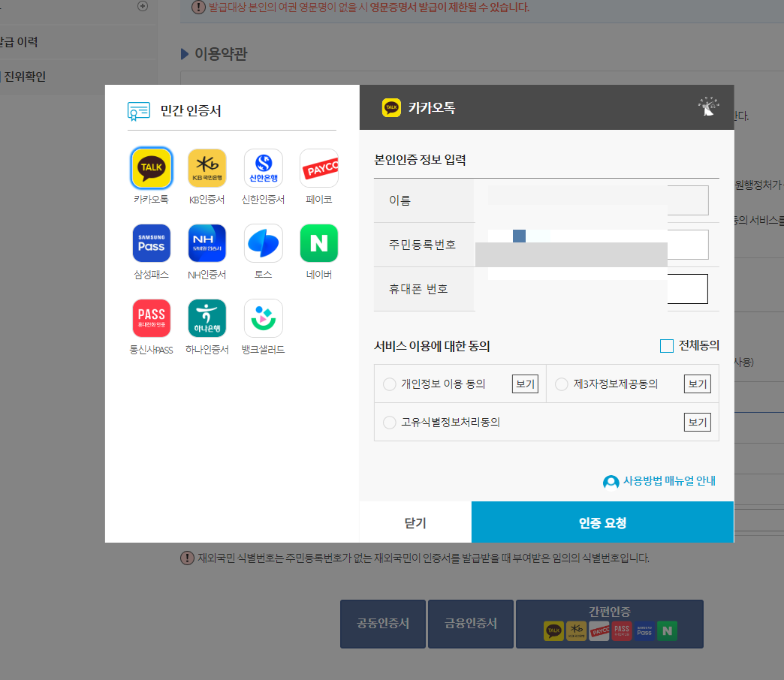Choose the Naver 네이버 icon
The width and height of the screenshot is (784, 680).
[x=319, y=243]
